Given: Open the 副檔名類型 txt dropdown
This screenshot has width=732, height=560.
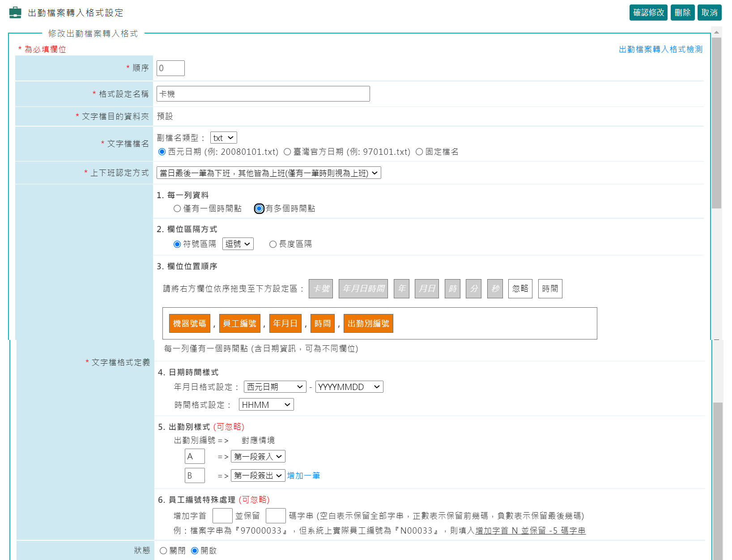Looking at the screenshot, I should (223, 137).
